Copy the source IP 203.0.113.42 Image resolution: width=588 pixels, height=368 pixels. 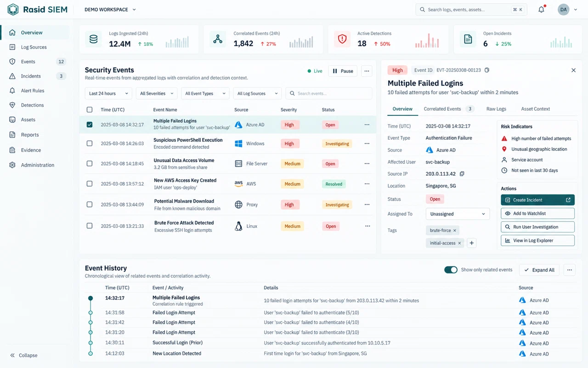462,174
